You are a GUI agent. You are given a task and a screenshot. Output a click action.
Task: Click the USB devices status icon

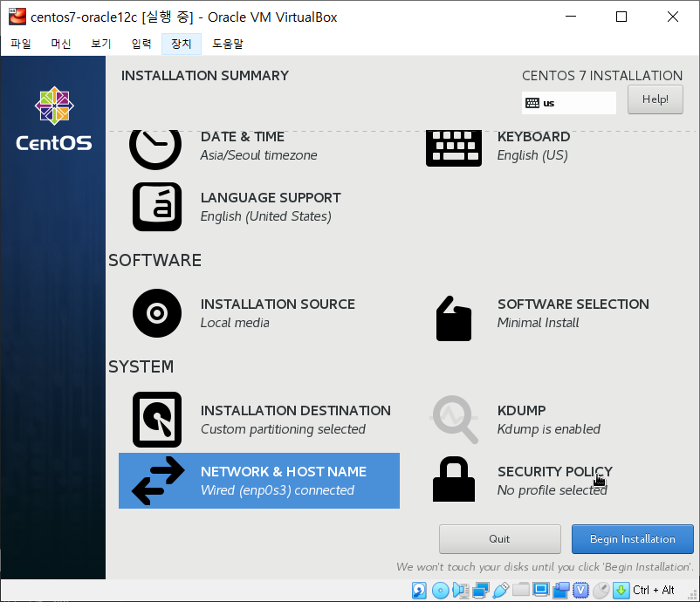coord(501,591)
